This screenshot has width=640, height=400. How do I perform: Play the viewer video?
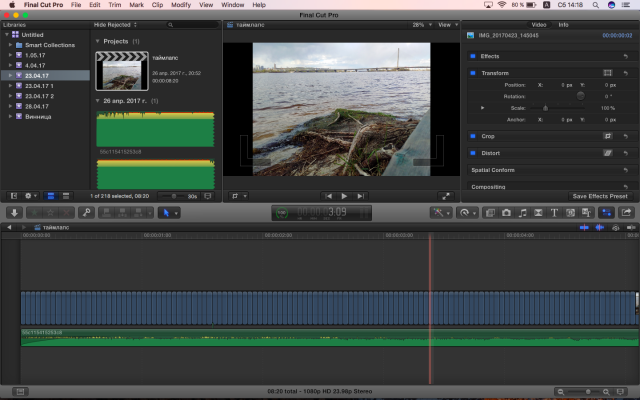tap(344, 196)
